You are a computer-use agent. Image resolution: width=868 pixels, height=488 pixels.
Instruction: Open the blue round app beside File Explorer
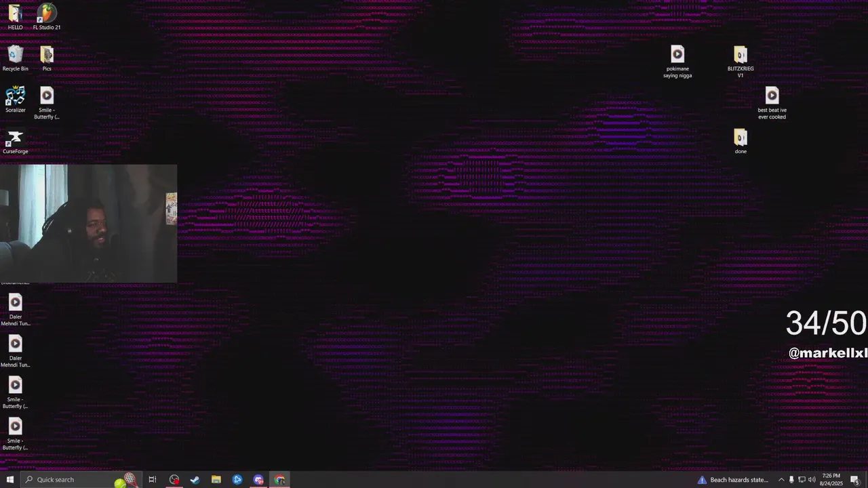237,479
